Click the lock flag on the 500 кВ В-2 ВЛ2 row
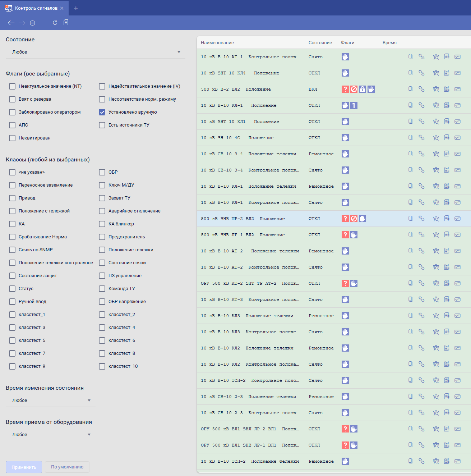The width and height of the screenshot is (471, 476). click(x=363, y=89)
